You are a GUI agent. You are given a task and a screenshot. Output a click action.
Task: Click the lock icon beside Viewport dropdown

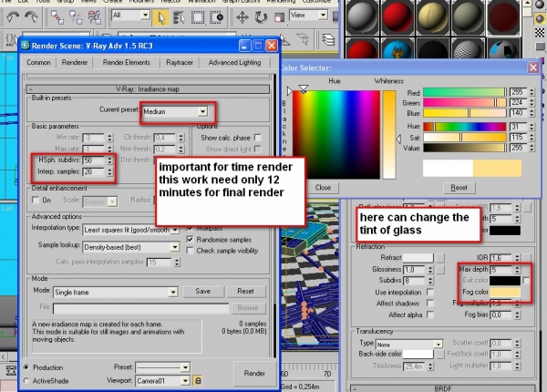point(198,380)
